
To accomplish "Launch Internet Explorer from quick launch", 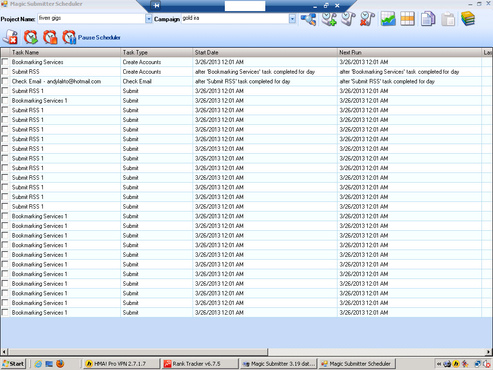I will (38, 364).
